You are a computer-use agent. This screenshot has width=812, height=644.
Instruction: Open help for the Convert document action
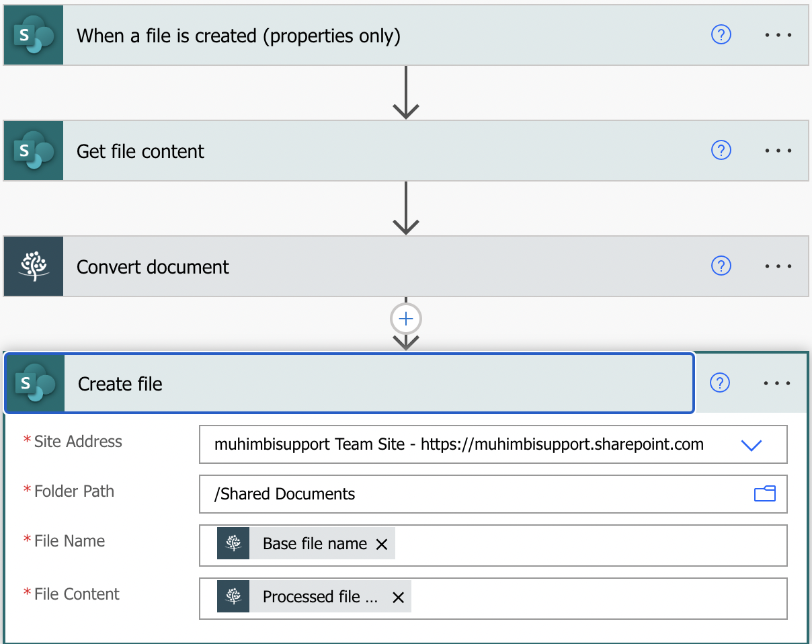pyautogui.click(x=721, y=266)
